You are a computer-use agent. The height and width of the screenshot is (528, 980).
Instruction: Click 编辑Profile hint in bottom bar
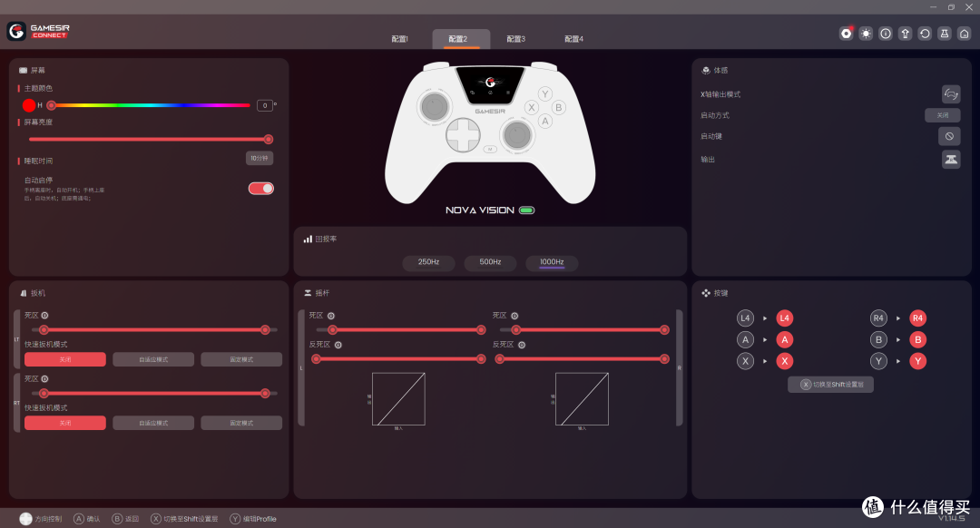pos(253,519)
